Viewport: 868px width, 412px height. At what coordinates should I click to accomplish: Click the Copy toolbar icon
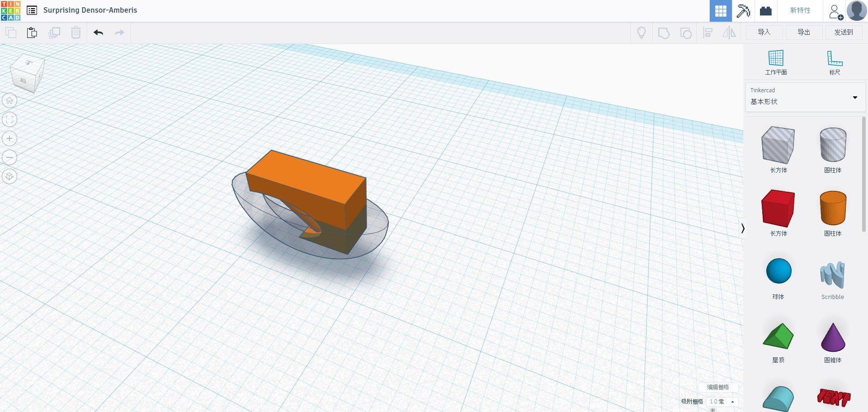[x=11, y=33]
